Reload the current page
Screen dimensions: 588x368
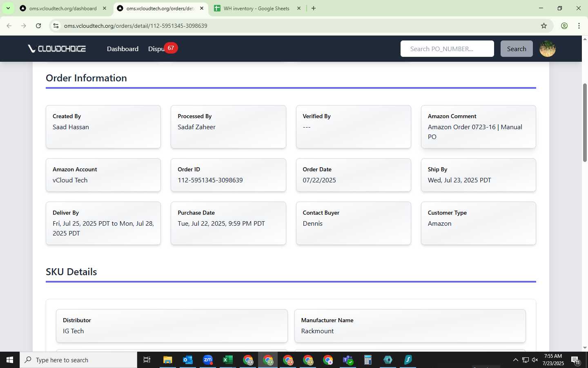click(x=38, y=26)
